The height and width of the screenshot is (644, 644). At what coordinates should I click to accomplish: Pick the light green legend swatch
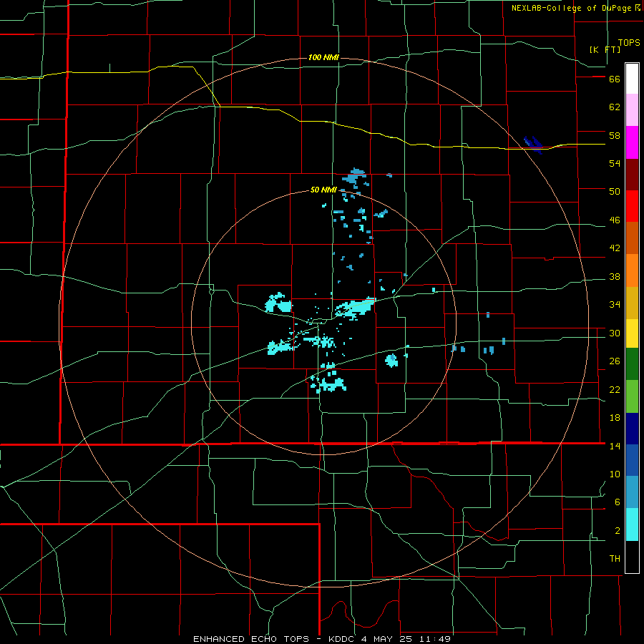pos(632,396)
